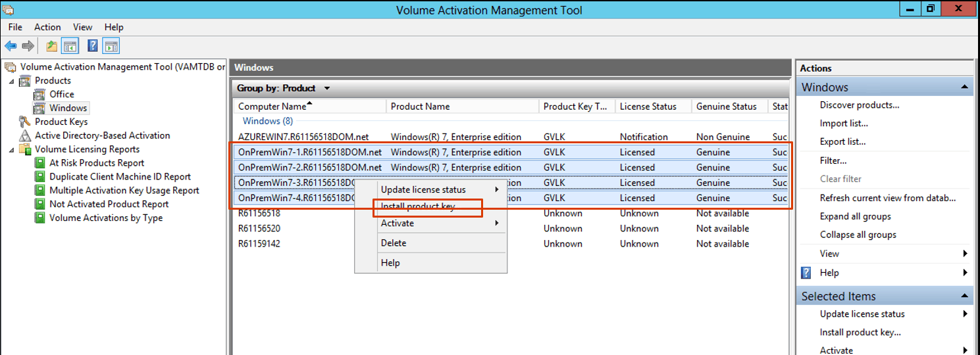Click the MMC app icon in title bar

[x=9, y=10]
